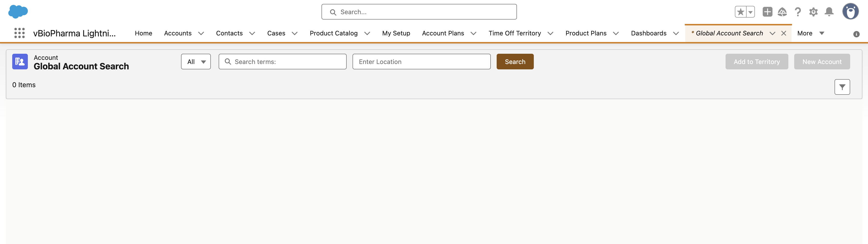
Task: Open Trailhead guidance icon
Action: tap(782, 12)
